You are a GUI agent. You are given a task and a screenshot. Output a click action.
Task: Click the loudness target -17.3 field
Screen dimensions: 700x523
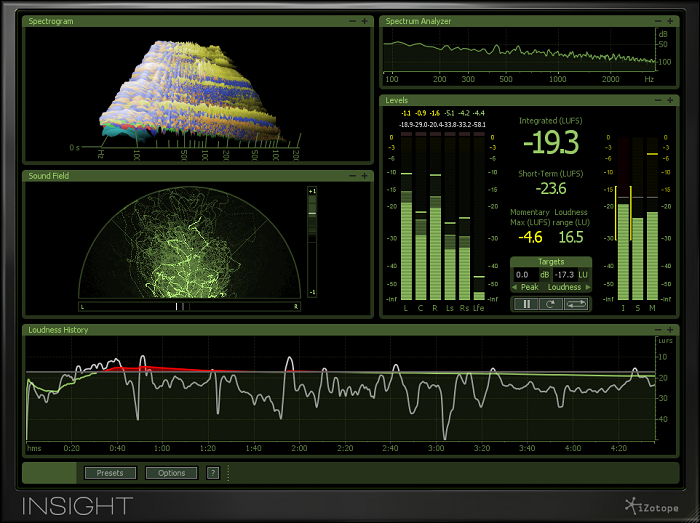click(x=566, y=274)
